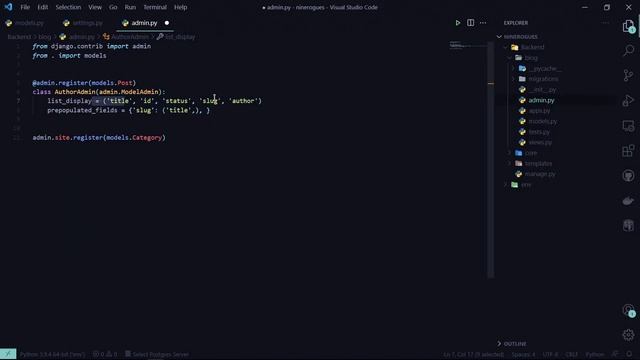The width and height of the screenshot is (640, 360).
Task: Click the list_display breadcrumb segment
Action: (180, 37)
